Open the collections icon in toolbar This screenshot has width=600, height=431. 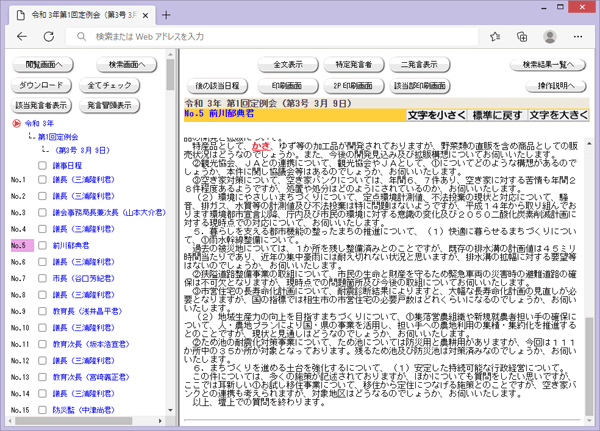[522, 37]
